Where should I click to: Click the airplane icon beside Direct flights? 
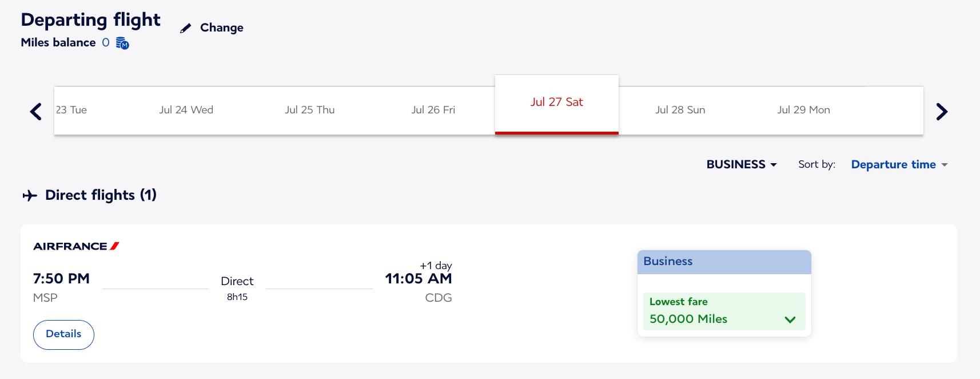point(30,195)
